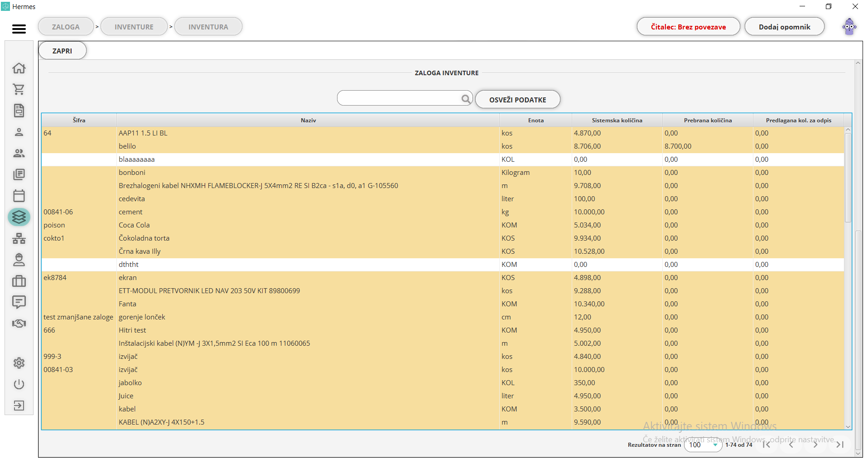Click the power sidebar icon
Viewport: 868px width, 464px height.
[19, 384]
